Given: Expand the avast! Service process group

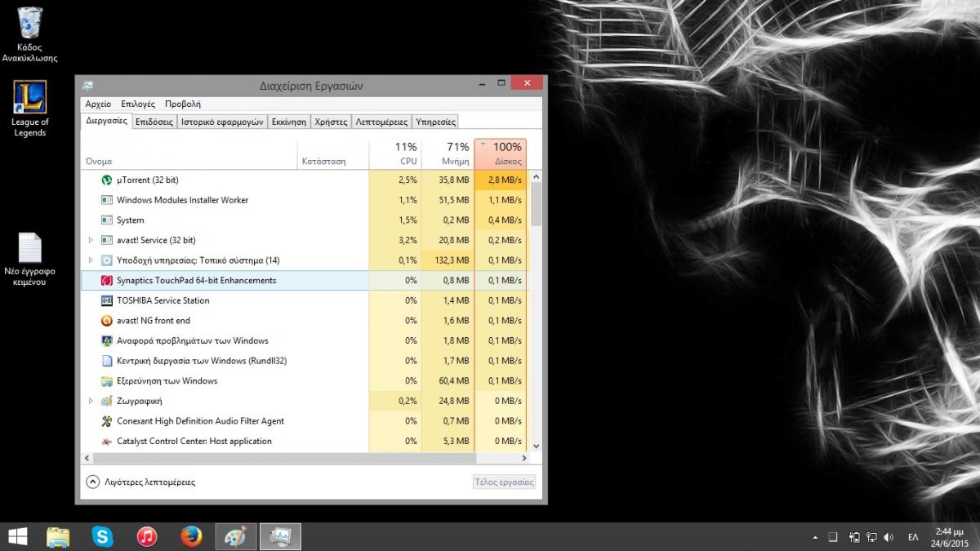Looking at the screenshot, I should tap(91, 240).
